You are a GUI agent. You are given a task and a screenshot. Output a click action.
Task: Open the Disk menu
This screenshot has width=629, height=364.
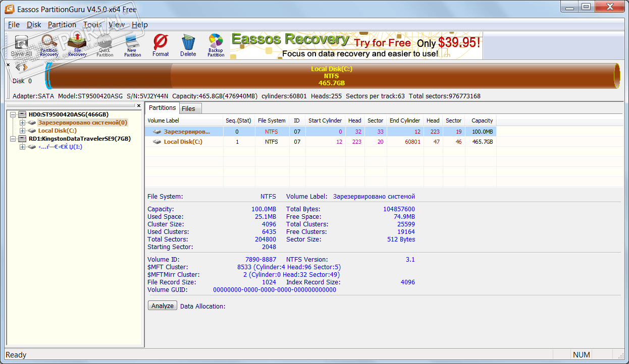click(34, 25)
